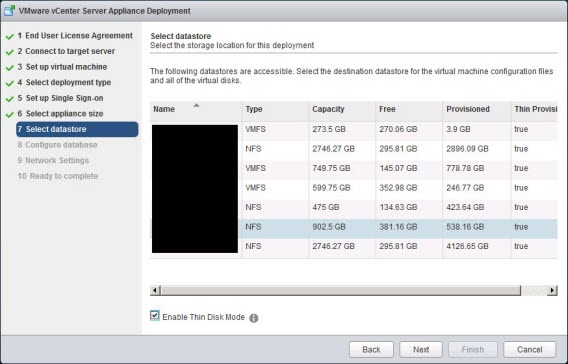Screen dimensions: 568x364
Task: Click the Enable Thin Disk Mode label
Action: pyautogui.click(x=204, y=317)
